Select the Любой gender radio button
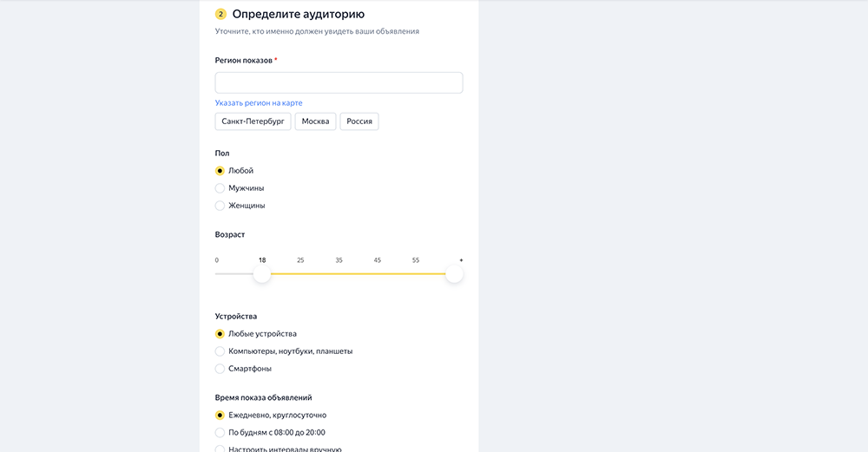The image size is (868, 452). click(220, 171)
